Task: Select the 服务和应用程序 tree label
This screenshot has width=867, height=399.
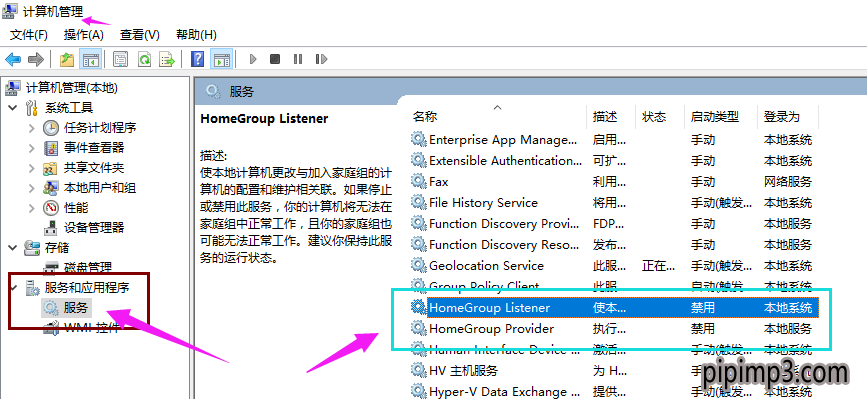Action: click(x=87, y=288)
